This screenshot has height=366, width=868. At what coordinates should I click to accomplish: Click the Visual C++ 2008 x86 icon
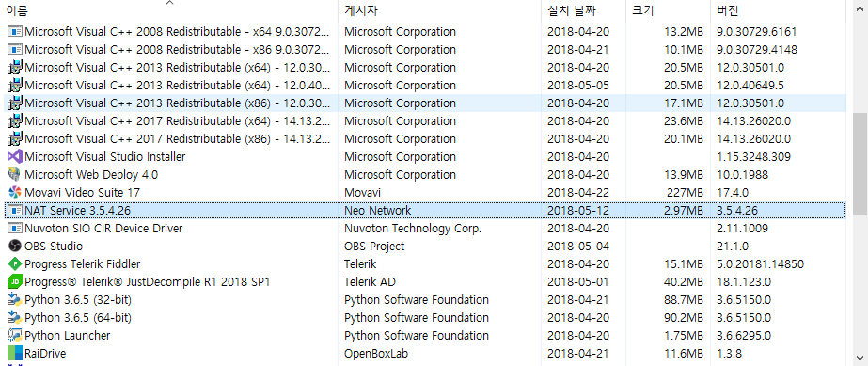[15, 49]
